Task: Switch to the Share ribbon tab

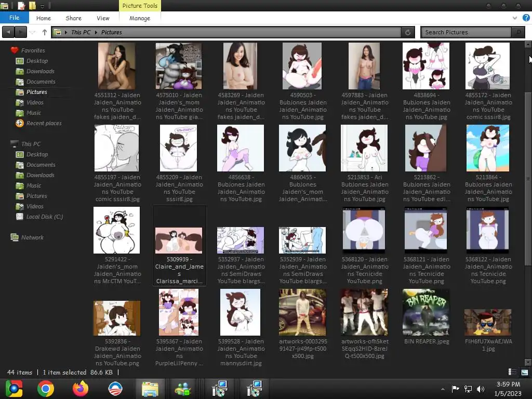Action: pos(73,18)
